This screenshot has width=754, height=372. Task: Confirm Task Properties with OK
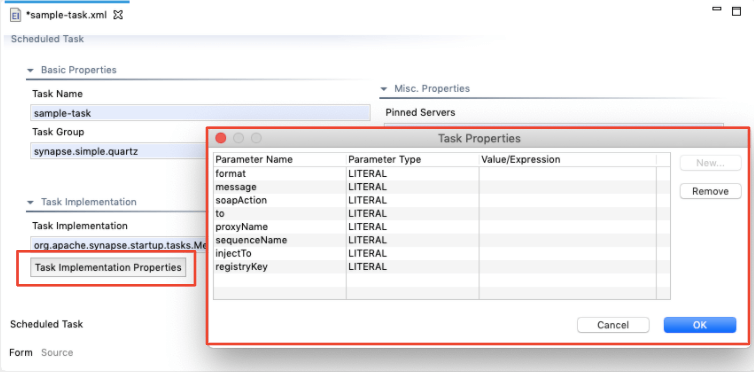(700, 325)
